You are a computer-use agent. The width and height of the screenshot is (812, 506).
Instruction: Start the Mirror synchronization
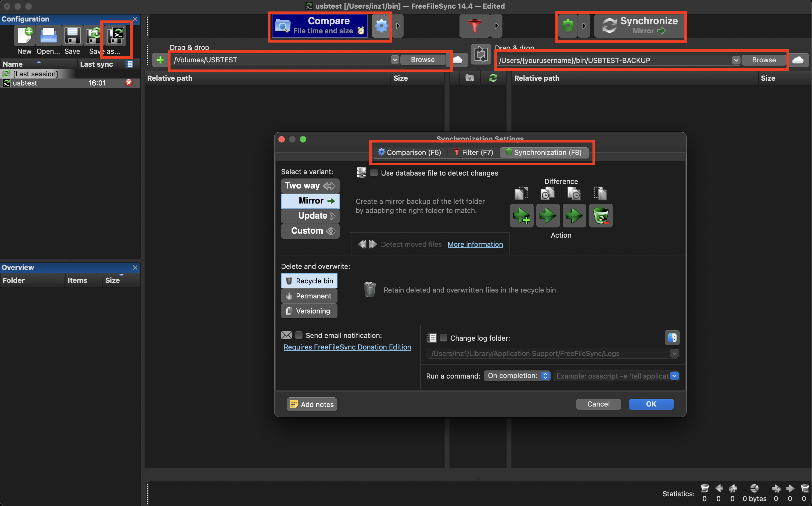click(x=639, y=26)
